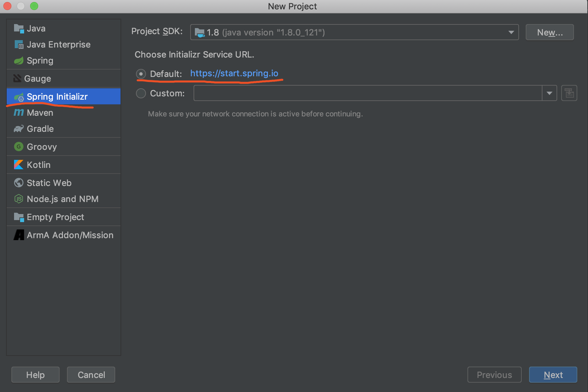The width and height of the screenshot is (588, 392).
Task: Click the Maven m icon
Action: 19,113
